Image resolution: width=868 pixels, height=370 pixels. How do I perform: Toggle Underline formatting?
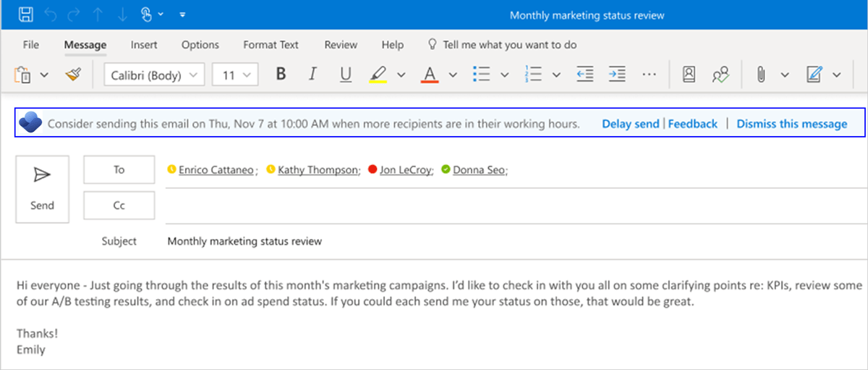pos(345,75)
